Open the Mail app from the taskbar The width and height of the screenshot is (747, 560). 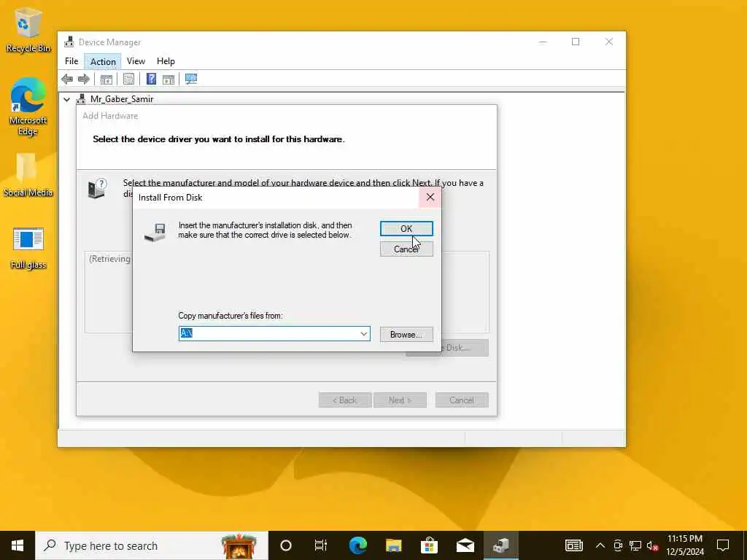pyautogui.click(x=465, y=545)
